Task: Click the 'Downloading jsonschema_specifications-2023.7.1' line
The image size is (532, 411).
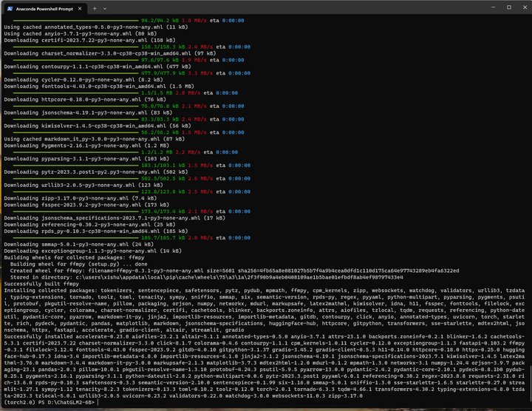Action: 115,218
